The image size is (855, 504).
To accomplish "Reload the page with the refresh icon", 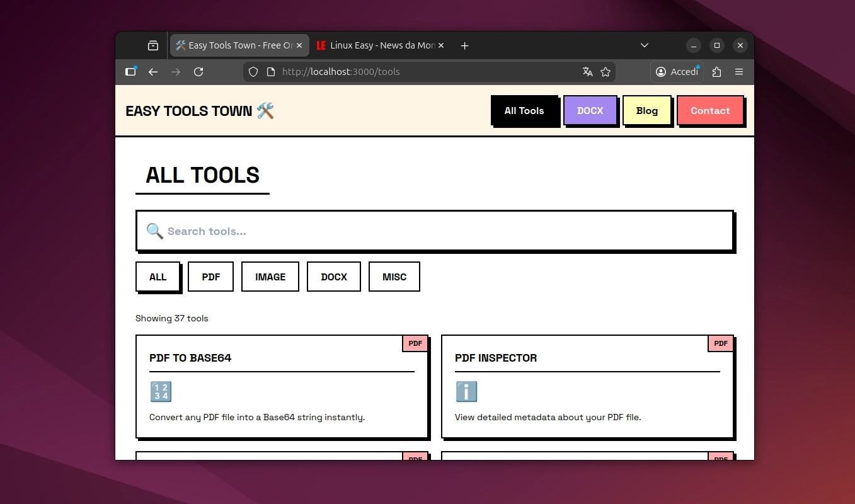I will [198, 71].
